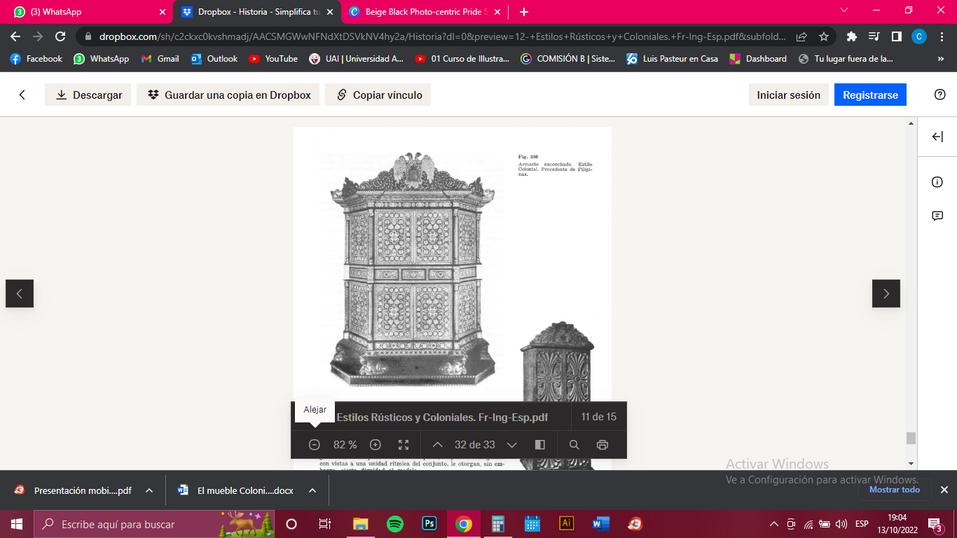957x538 pixels.
Task: Go to previous page with up chevron
Action: coord(438,445)
